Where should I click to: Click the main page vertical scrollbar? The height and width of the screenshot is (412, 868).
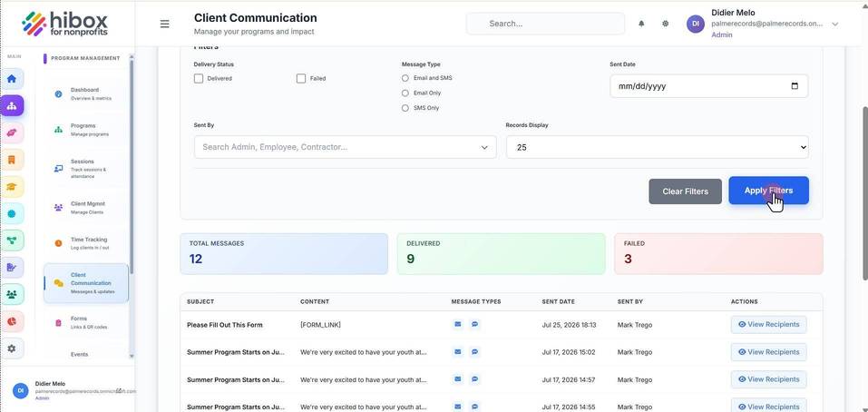pyautogui.click(x=864, y=194)
